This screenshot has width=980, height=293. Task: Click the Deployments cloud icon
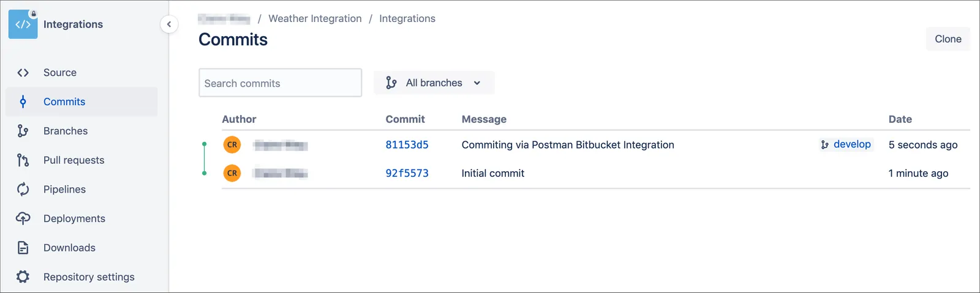(23, 218)
